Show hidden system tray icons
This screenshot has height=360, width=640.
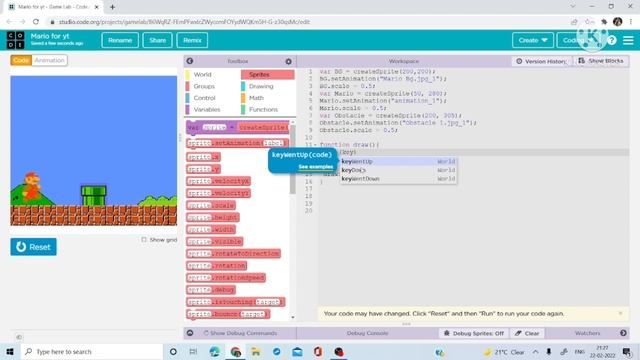[x=535, y=351]
